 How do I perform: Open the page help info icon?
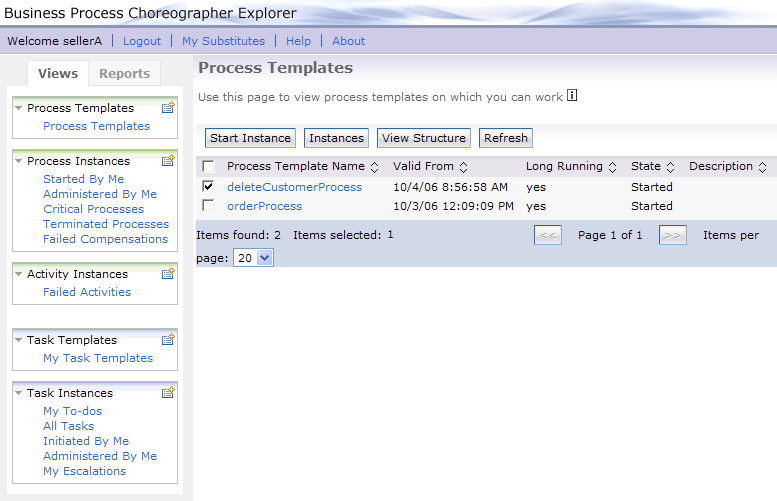coord(572,95)
